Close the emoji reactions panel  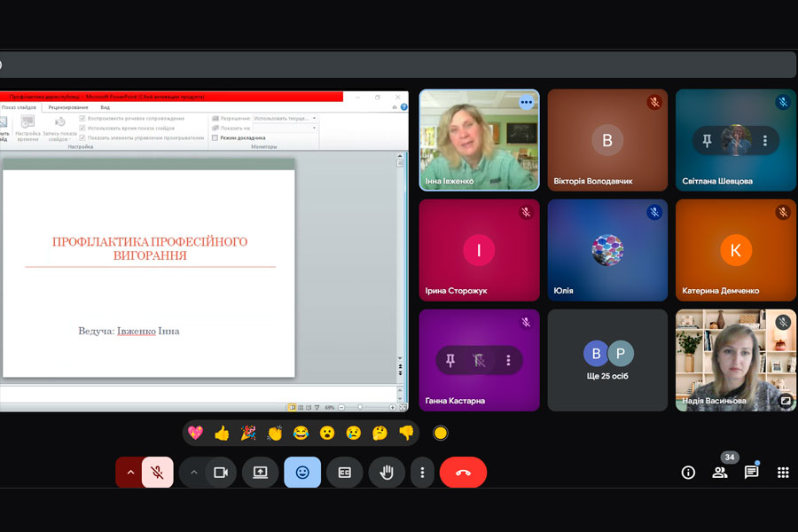tap(302, 473)
